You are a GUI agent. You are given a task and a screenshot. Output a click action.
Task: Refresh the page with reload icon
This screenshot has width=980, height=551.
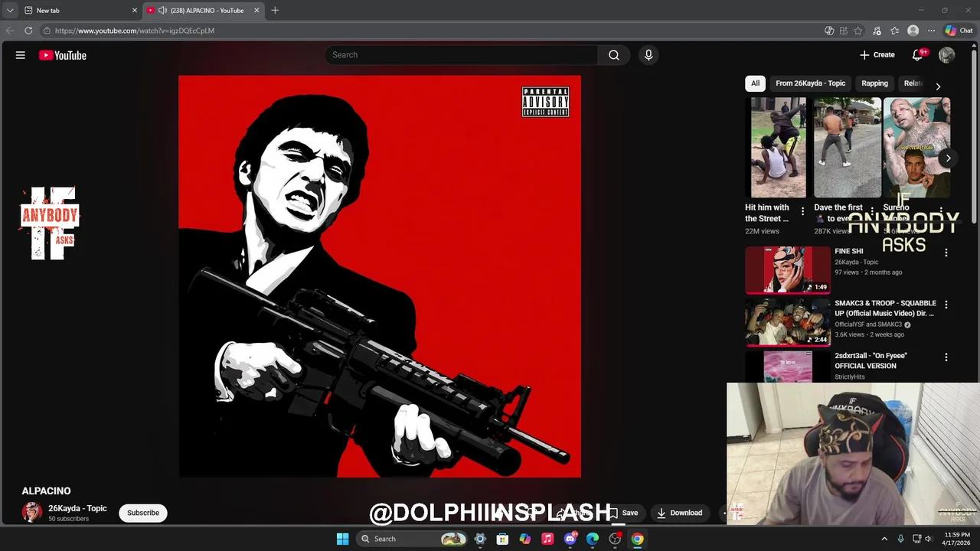point(28,31)
